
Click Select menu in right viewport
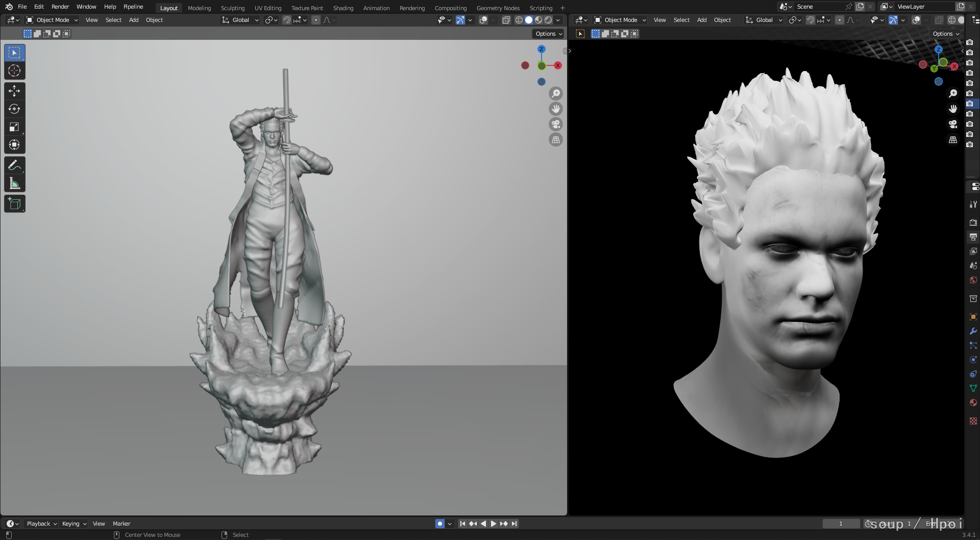(x=681, y=20)
